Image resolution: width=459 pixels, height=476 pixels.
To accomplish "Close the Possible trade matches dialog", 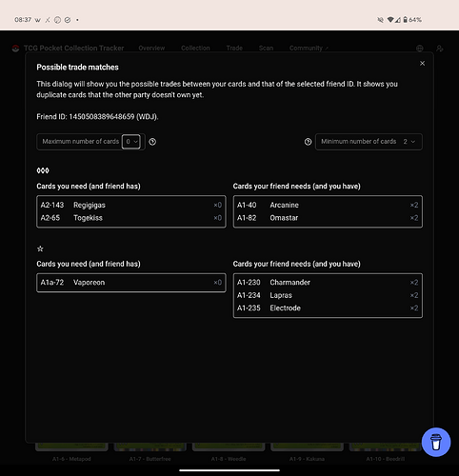I will pos(422,64).
